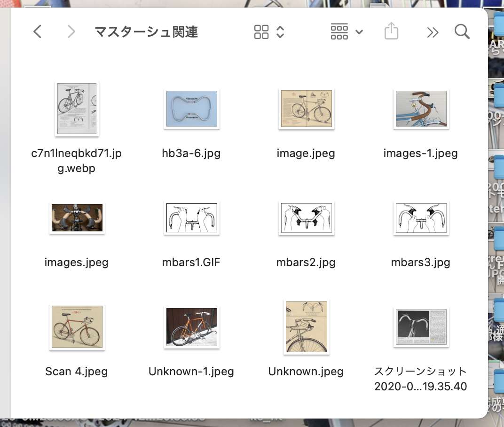The height and width of the screenshot is (427, 504).
Task: Open the Group By dropdown menu
Action: pyautogui.click(x=346, y=32)
